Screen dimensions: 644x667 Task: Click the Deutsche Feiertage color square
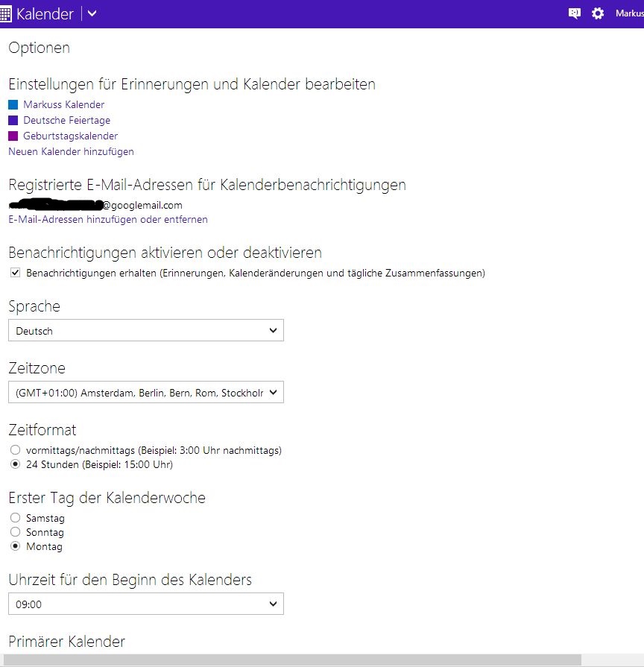(13, 121)
